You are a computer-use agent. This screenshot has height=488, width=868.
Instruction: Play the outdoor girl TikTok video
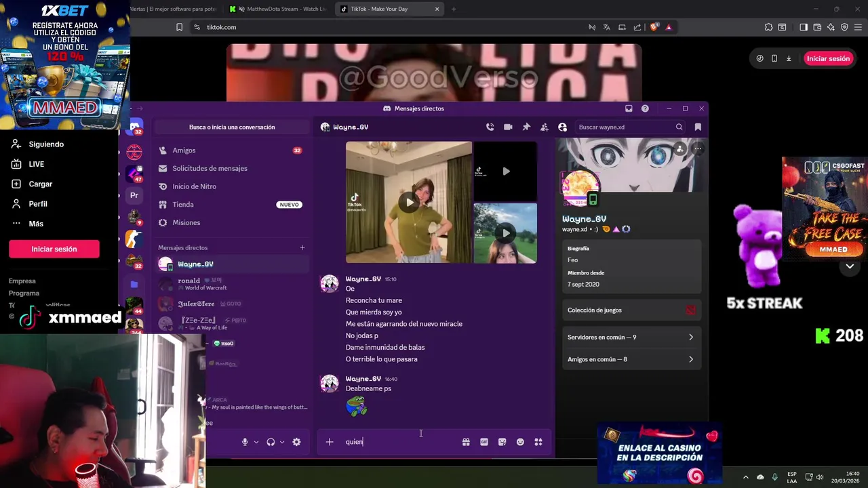coord(505,233)
